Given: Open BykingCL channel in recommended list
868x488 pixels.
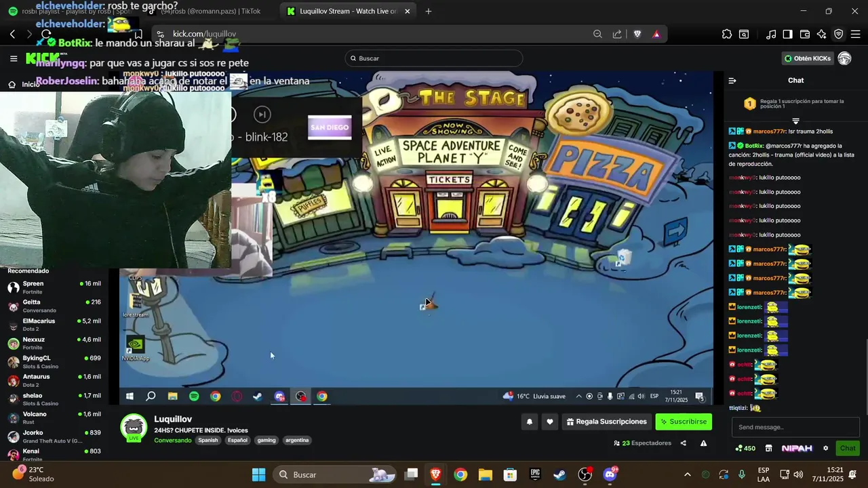Looking at the screenshot, I should pos(54,362).
